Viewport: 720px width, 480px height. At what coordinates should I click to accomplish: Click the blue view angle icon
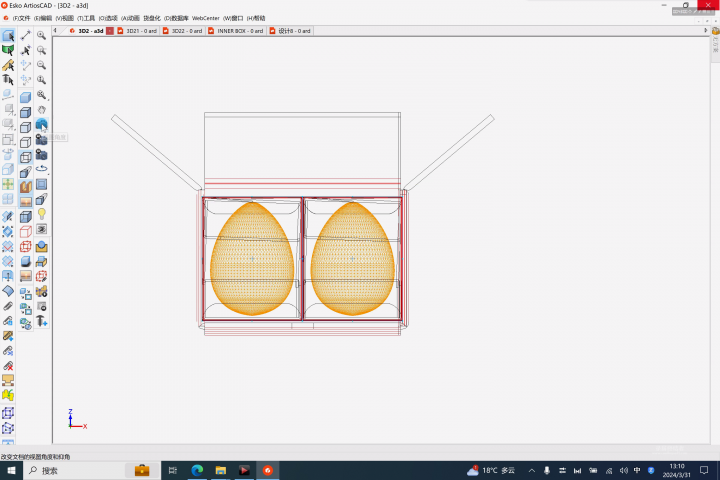click(41, 125)
